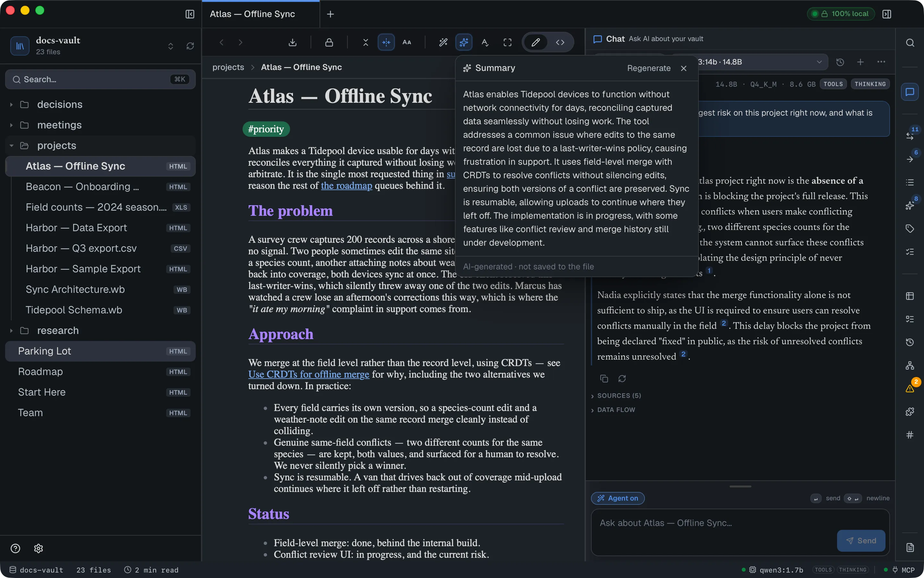Open the warnings triangle icon with badge 2
The image size is (924, 578).
click(x=910, y=389)
